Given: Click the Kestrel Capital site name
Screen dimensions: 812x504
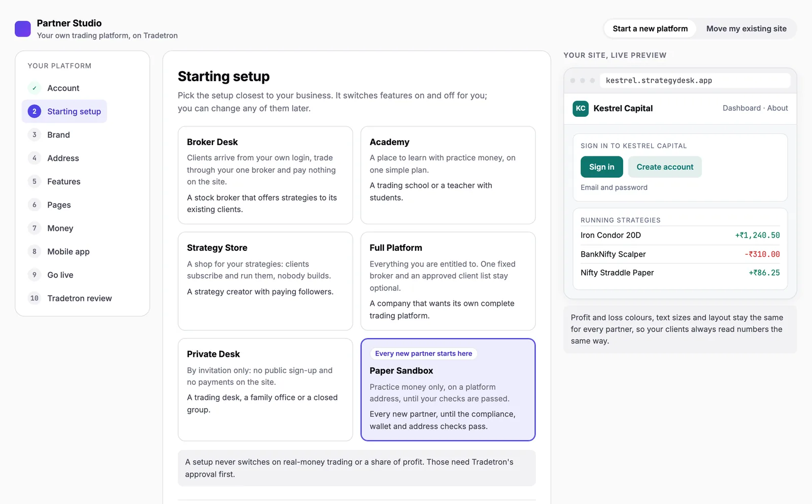Looking at the screenshot, I should (x=623, y=109).
